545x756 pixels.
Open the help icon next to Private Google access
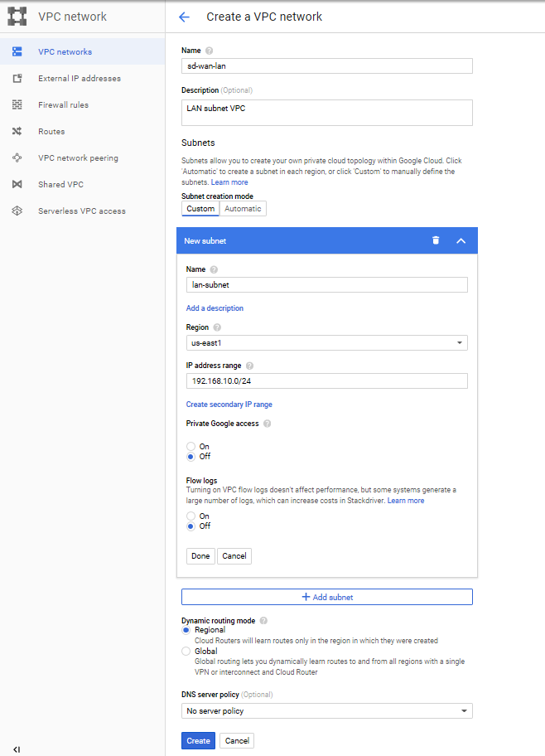click(267, 424)
